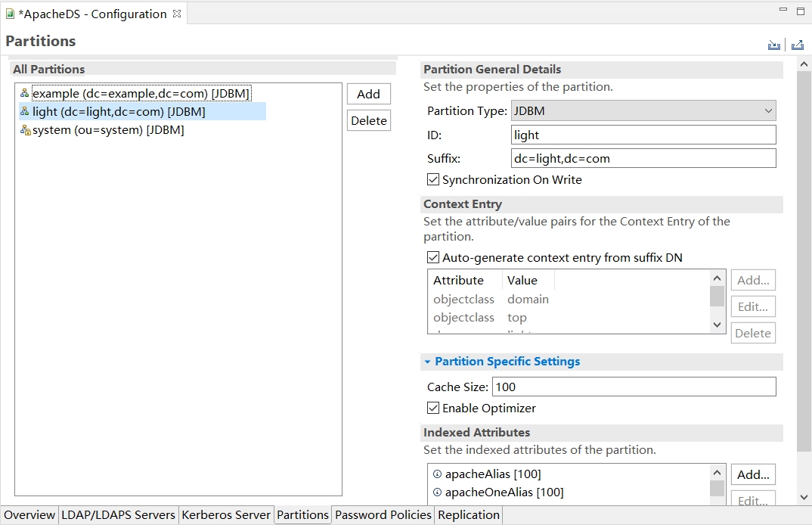Collapse Partition Specific Settings section
Screen dimensions: 812x525
[x=428, y=362]
